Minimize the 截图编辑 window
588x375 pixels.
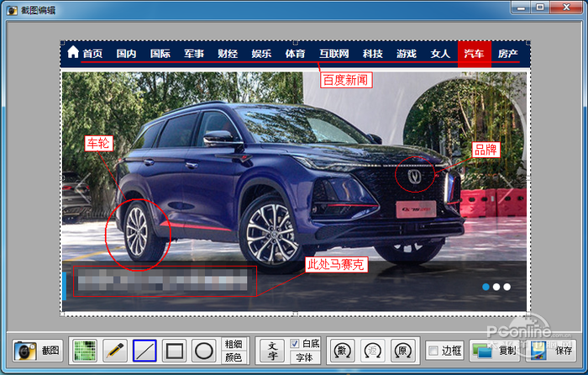coord(521,8)
